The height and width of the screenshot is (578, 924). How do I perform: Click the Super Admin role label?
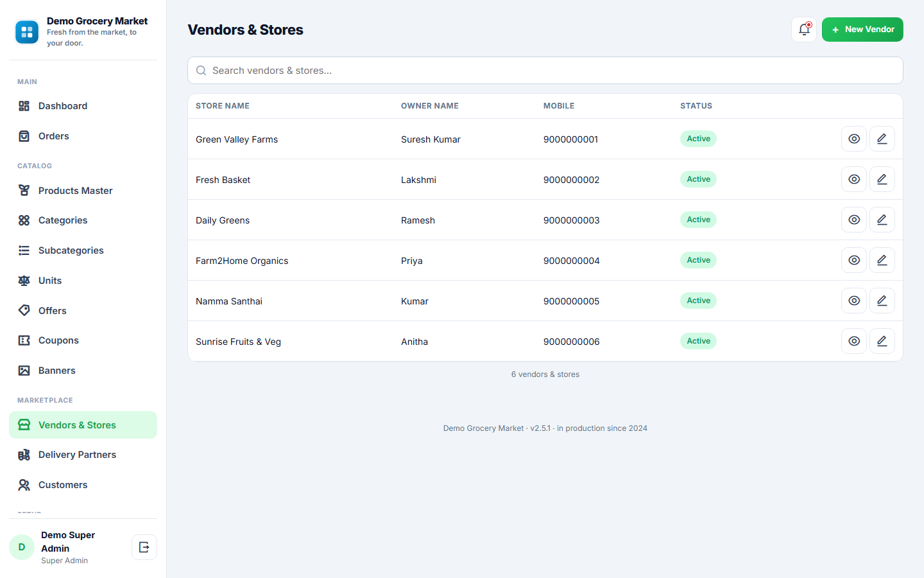pyautogui.click(x=64, y=561)
